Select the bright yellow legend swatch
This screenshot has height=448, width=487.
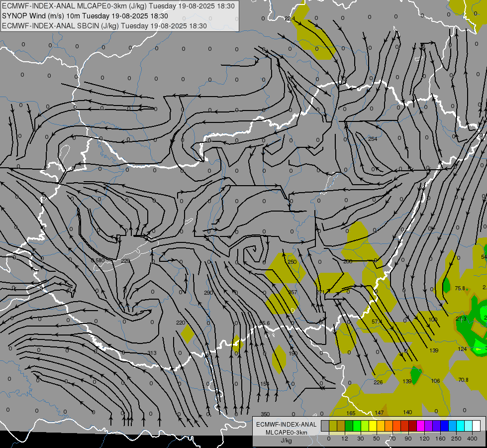click(373, 426)
